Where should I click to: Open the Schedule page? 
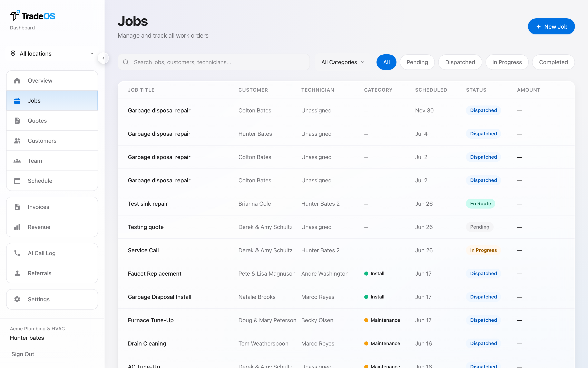[52, 181]
